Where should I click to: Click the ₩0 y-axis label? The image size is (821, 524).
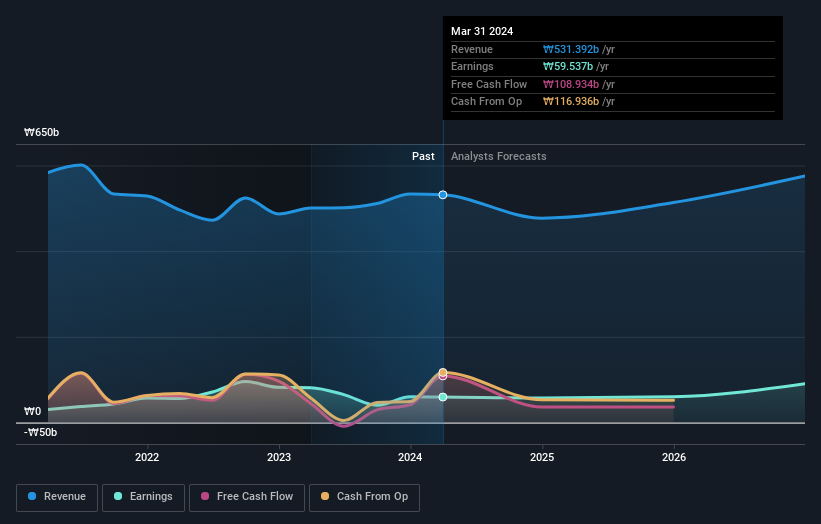[32, 411]
